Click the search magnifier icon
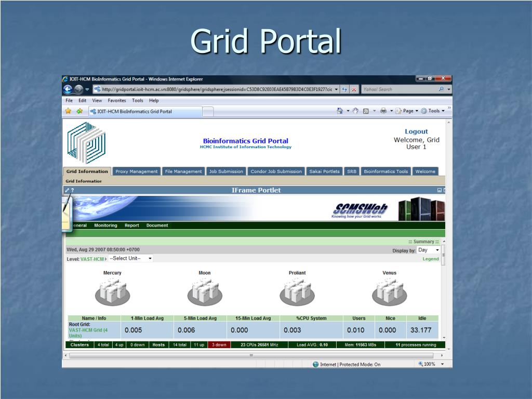 441,89
